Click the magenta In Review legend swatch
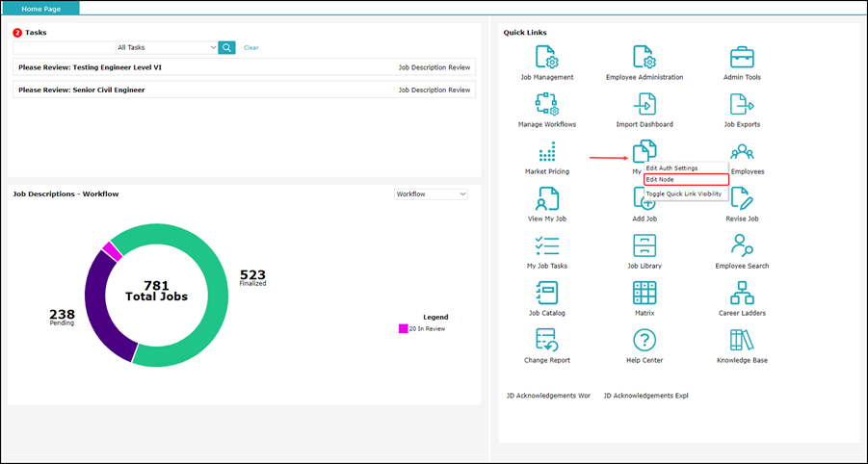Viewport: 868px width, 464px height. (x=404, y=329)
